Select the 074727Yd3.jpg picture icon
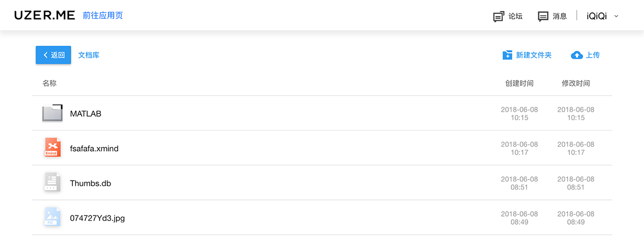This screenshot has height=237, width=644. point(52,217)
